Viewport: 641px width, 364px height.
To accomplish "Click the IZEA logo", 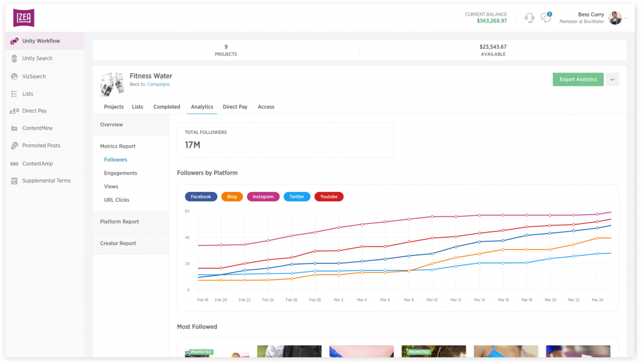I will tap(24, 18).
